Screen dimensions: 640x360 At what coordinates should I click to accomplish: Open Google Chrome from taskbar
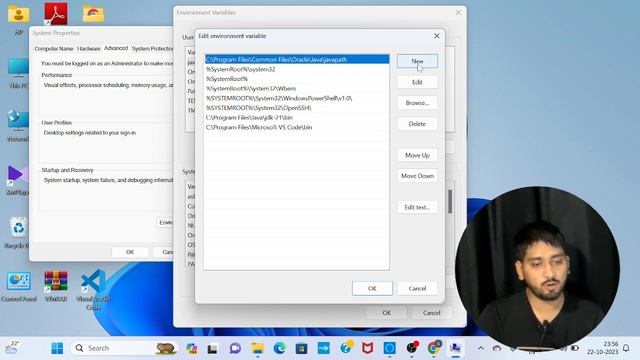(434, 348)
